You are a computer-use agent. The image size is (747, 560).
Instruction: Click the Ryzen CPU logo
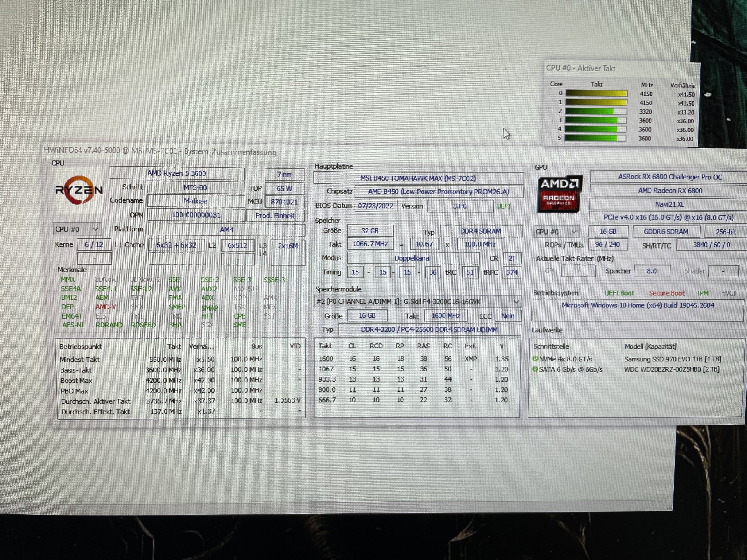pyautogui.click(x=79, y=190)
